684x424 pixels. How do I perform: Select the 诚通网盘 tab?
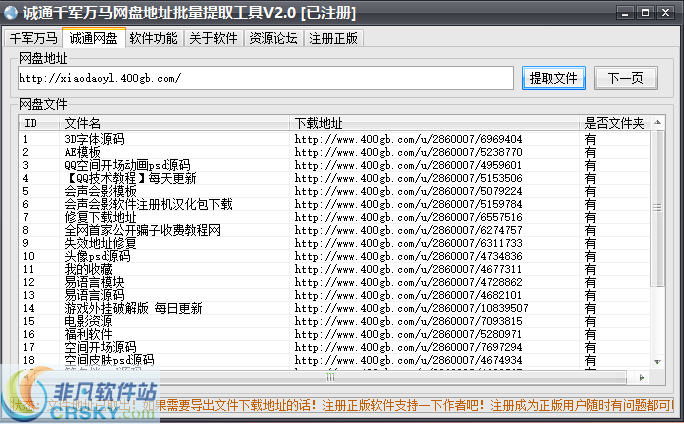(x=94, y=38)
